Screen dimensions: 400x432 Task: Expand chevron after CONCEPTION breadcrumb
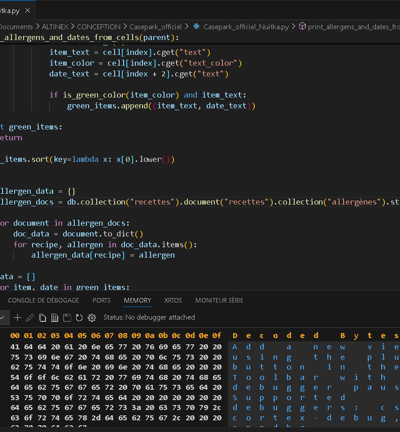(x=125, y=26)
